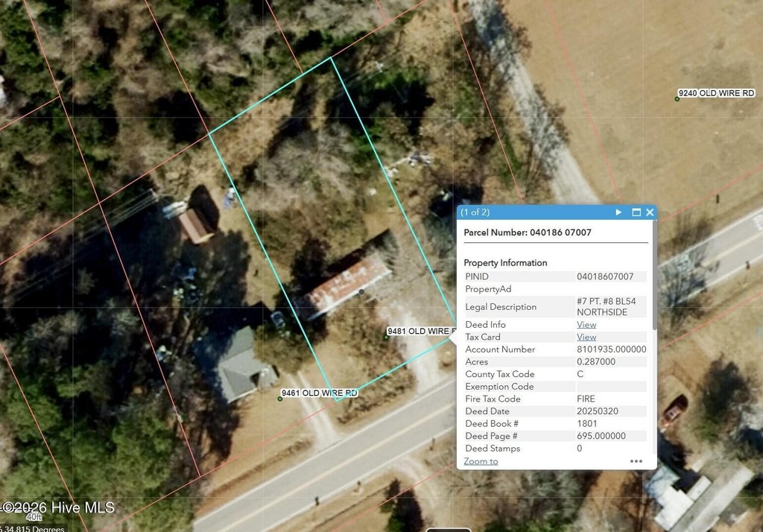Click the gray marker on the red roof
This screenshot has height=532, width=763.
click(x=361, y=291)
